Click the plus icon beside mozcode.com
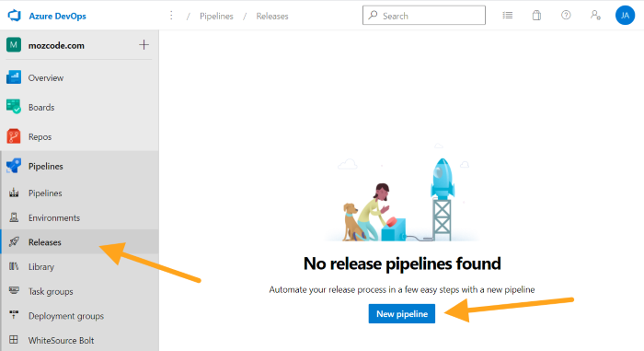The width and height of the screenshot is (644, 351). tap(144, 45)
